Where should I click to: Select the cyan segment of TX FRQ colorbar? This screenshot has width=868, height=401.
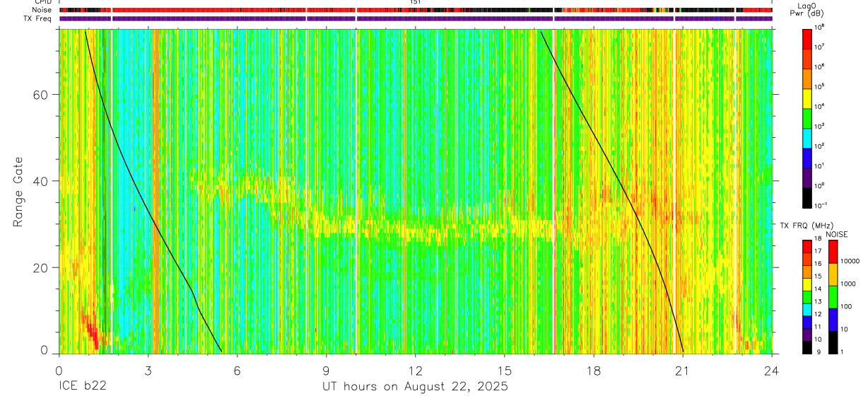pos(807,310)
